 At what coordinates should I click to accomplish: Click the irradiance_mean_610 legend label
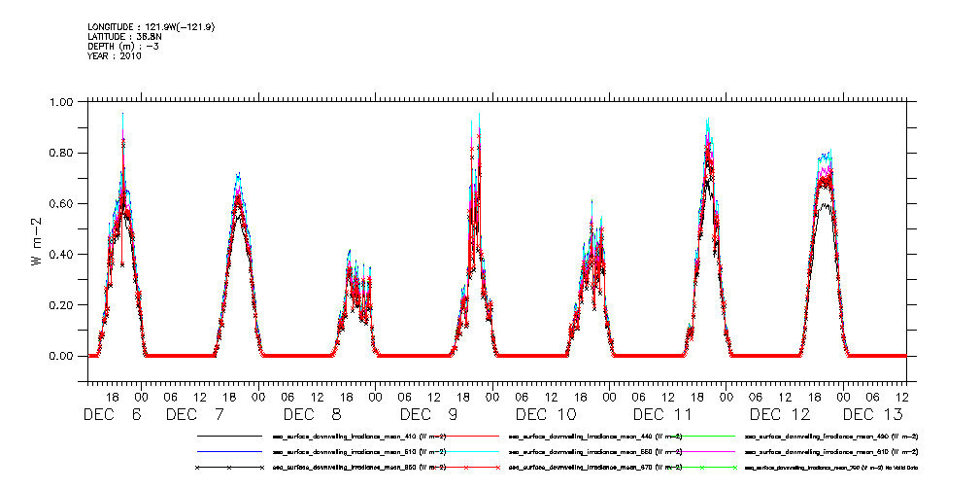pos(831,452)
